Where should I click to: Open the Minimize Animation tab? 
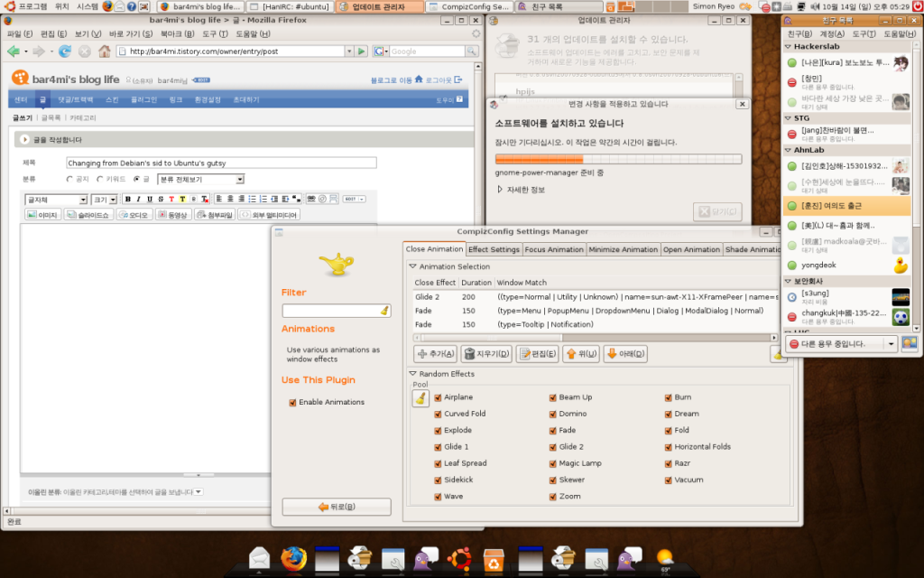click(x=624, y=250)
